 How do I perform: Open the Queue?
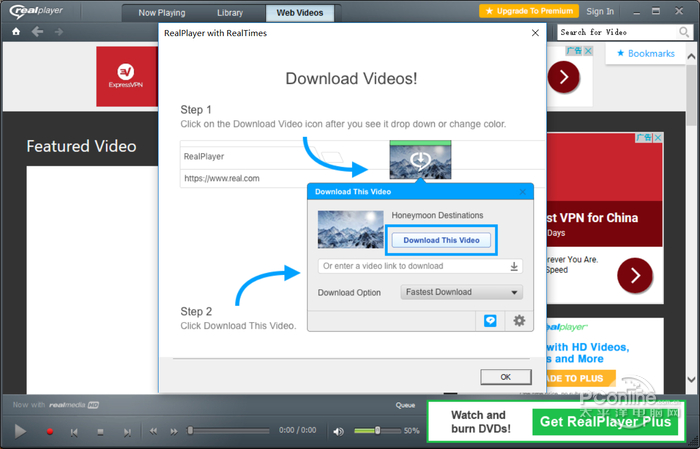pyautogui.click(x=405, y=405)
